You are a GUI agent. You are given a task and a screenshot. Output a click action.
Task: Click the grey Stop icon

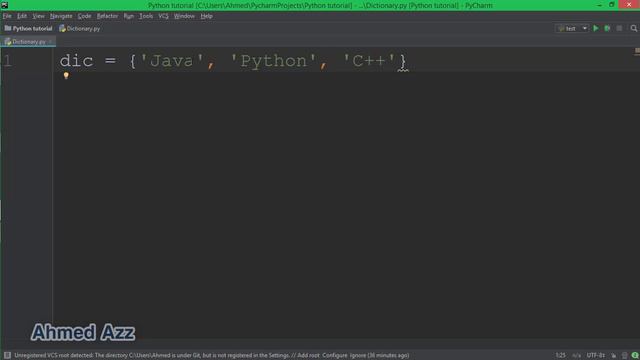coord(619,28)
